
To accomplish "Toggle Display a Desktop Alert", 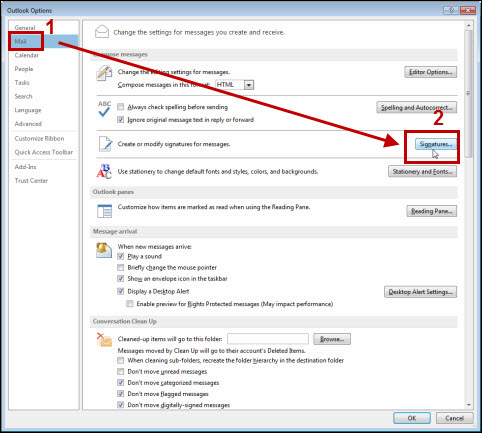I will [121, 291].
